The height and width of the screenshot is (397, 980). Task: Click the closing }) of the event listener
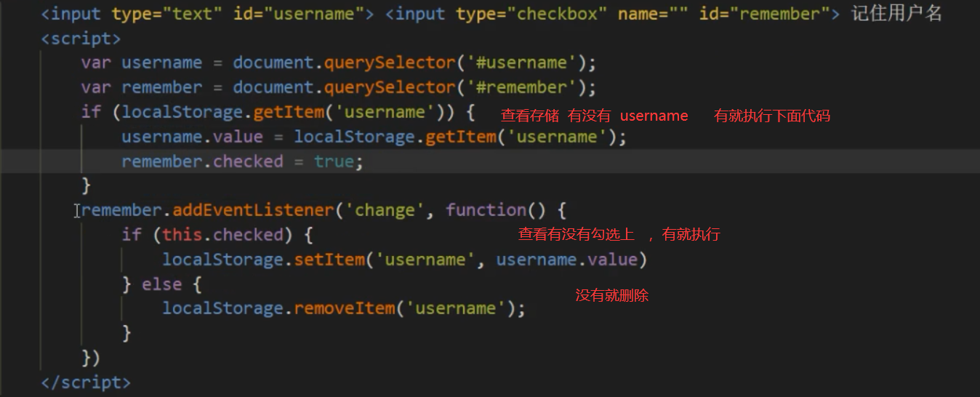(x=91, y=358)
